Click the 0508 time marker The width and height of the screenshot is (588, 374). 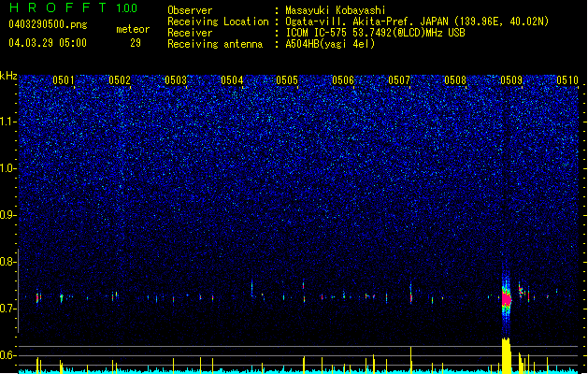pos(455,80)
